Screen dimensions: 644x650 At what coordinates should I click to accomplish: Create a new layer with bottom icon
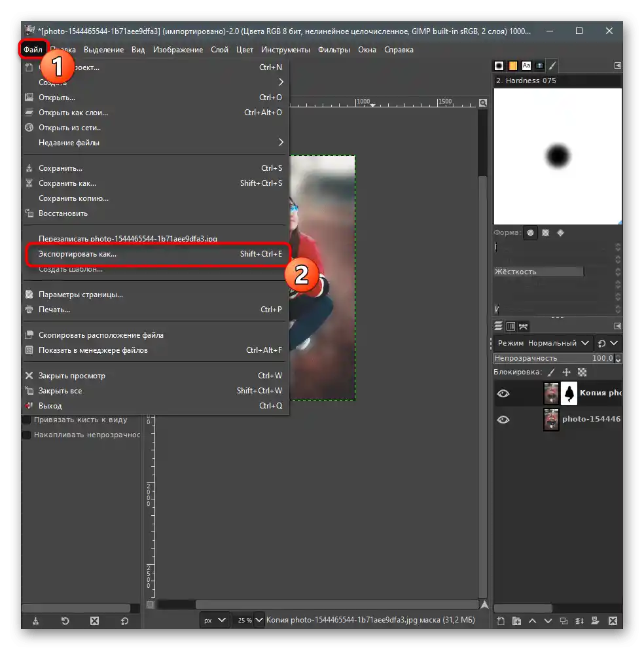pyautogui.click(x=501, y=621)
